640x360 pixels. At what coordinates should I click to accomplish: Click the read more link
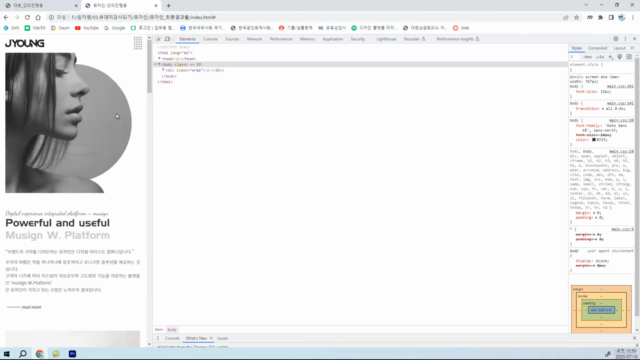tap(24, 307)
